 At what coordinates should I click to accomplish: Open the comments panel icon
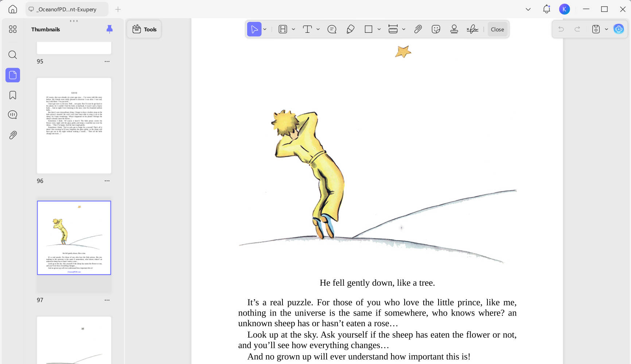[x=13, y=115]
